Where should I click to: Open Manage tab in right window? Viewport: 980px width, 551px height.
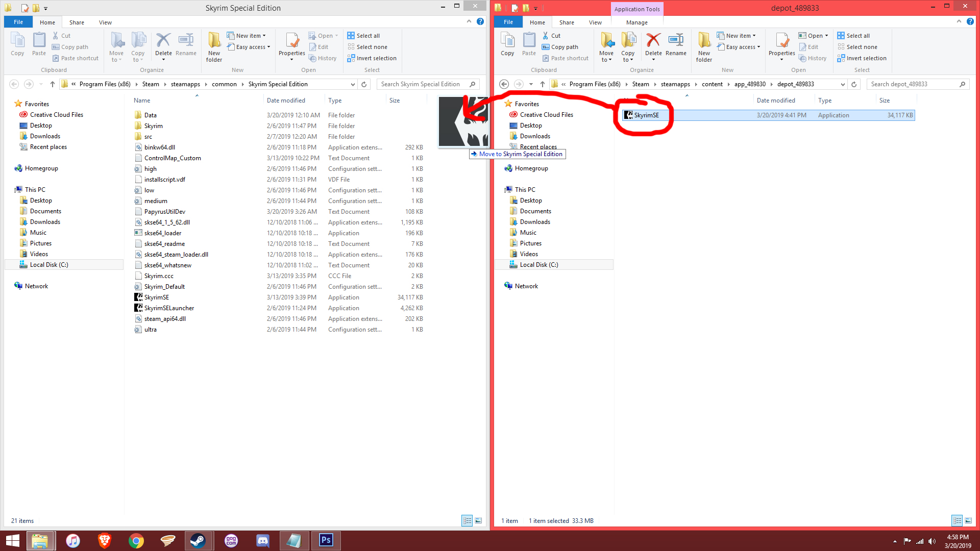tap(636, 22)
